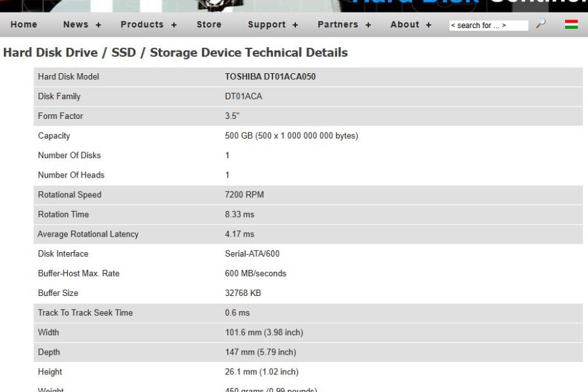Viewport: 588px width, 392px height.
Task: Expand the Products plus sign
Action: (174, 25)
